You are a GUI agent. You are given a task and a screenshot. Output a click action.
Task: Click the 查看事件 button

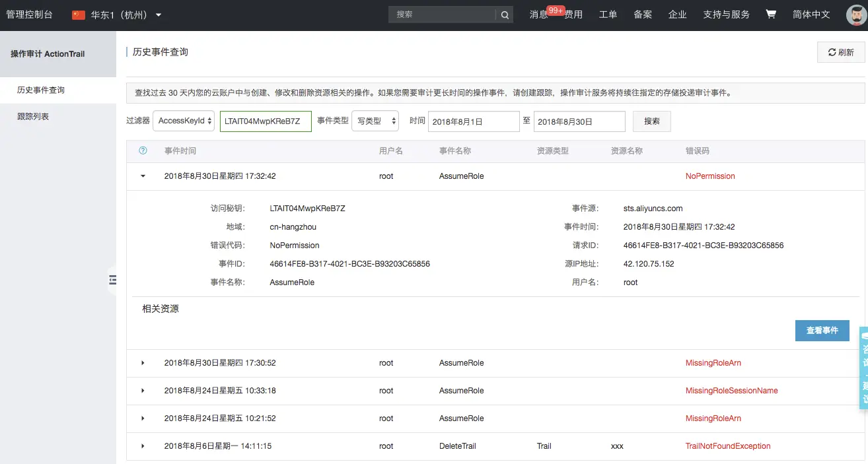coord(822,330)
